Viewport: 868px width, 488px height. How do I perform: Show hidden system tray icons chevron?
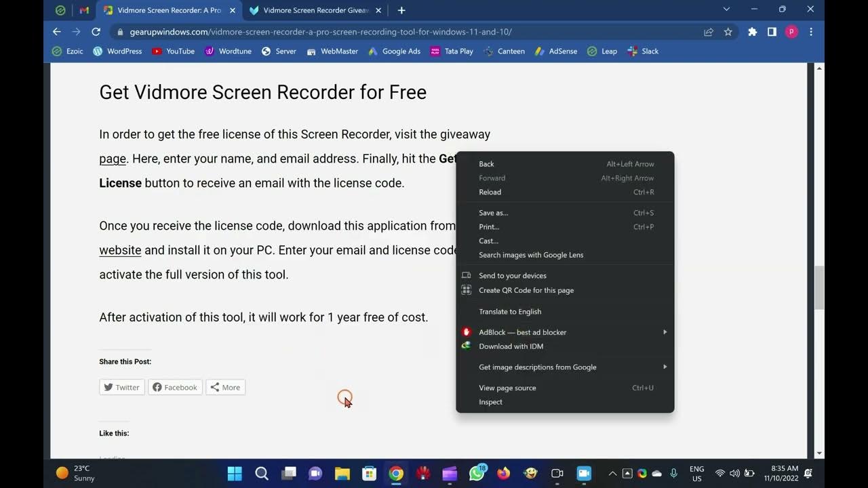[612, 473]
